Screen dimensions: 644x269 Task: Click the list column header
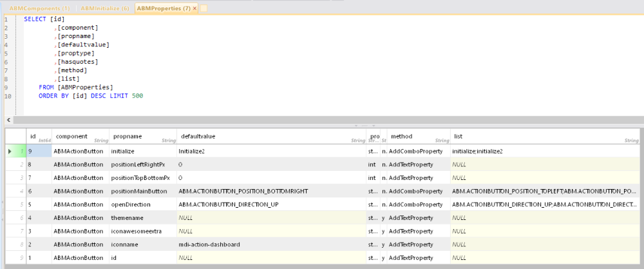point(545,136)
